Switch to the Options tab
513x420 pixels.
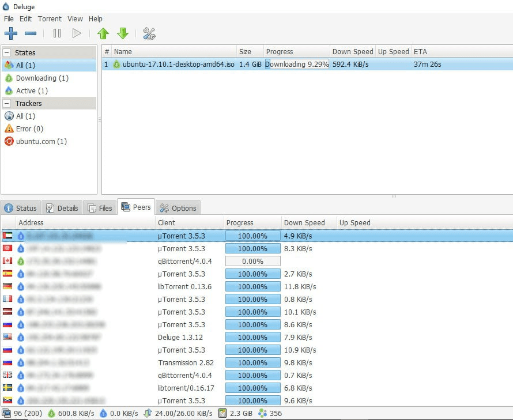(178, 208)
